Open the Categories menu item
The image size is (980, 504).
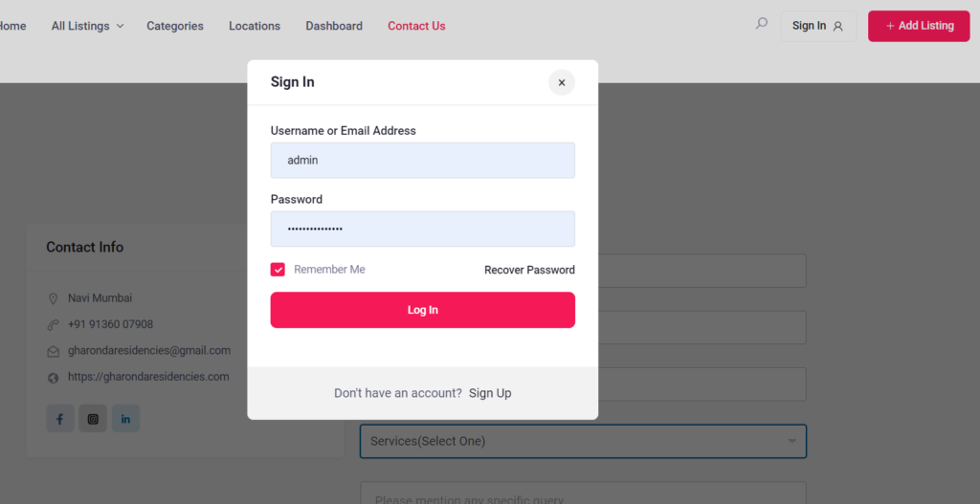click(x=175, y=26)
